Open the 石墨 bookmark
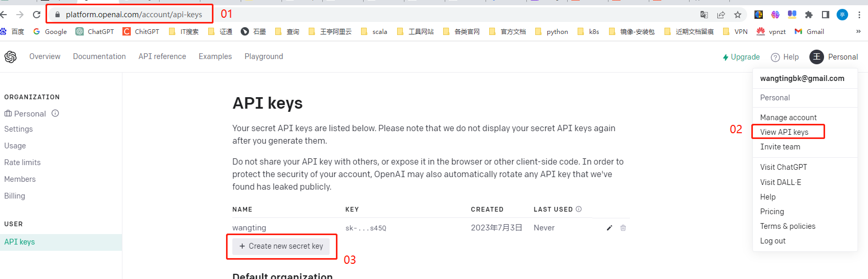 253,31
